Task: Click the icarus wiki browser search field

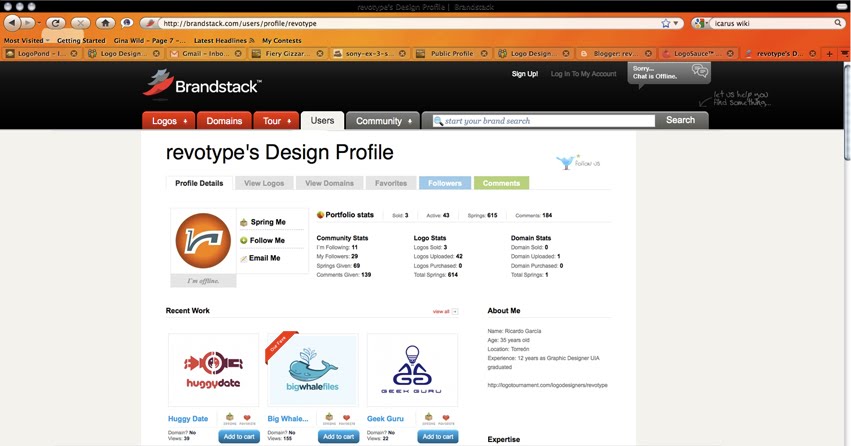Action: coord(773,23)
